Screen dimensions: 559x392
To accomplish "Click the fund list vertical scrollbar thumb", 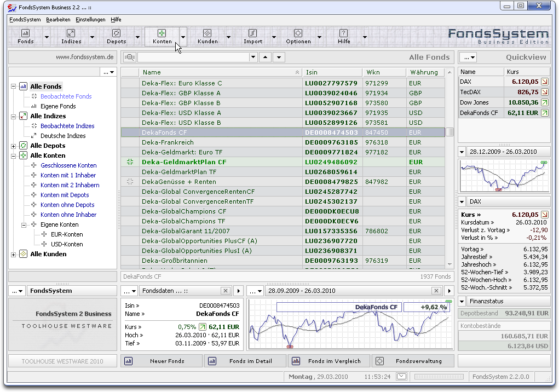I will click(x=450, y=132).
